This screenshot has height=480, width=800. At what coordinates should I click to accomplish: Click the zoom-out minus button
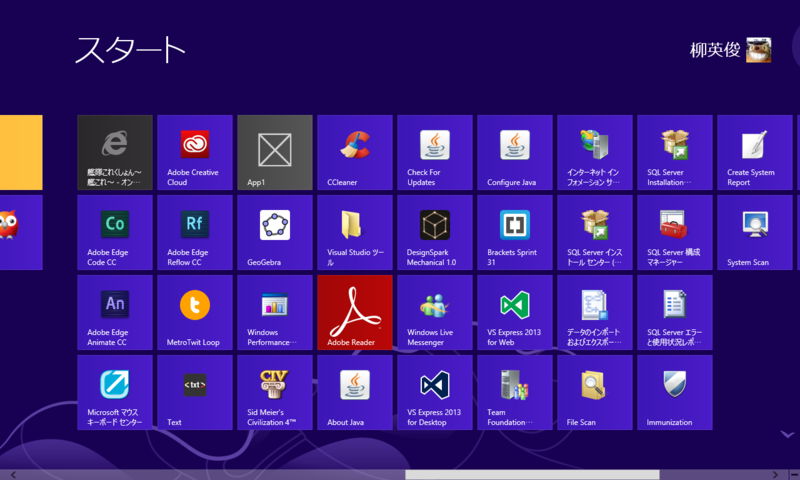pyautogui.click(x=794, y=475)
